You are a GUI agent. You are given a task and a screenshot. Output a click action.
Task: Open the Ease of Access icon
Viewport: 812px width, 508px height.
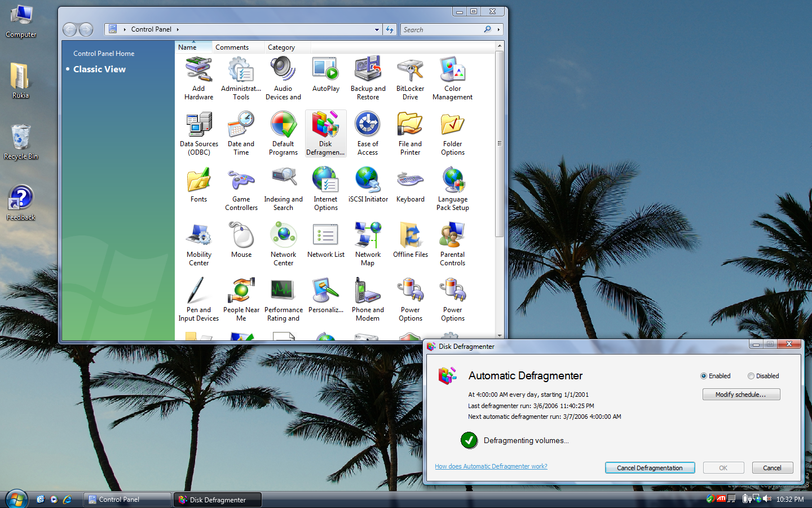pyautogui.click(x=368, y=133)
